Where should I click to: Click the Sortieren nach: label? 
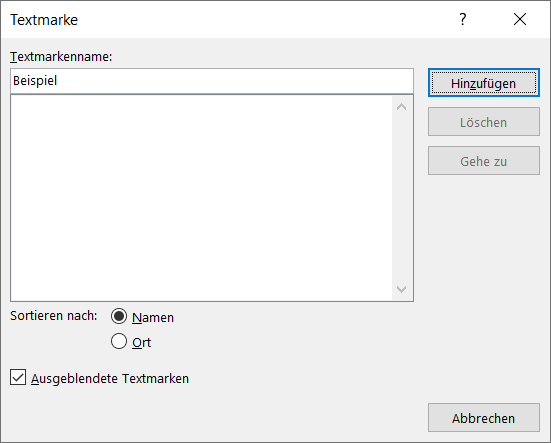pos(53,316)
